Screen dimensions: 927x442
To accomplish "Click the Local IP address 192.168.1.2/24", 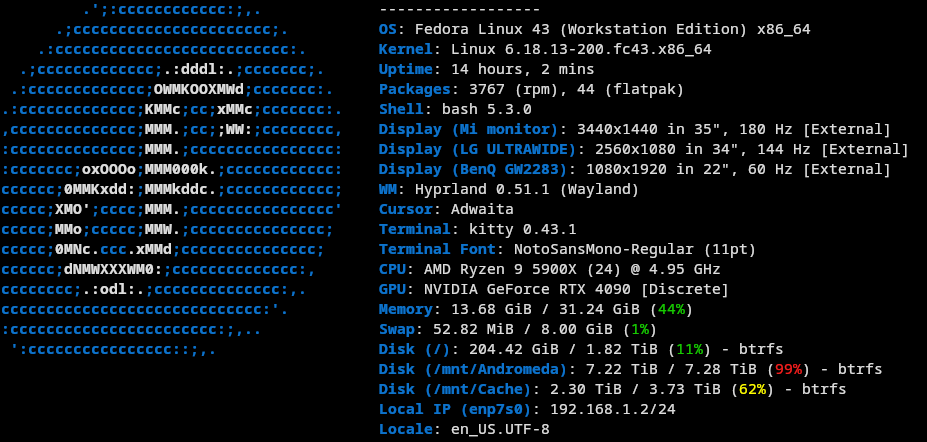I will click(x=612, y=409).
